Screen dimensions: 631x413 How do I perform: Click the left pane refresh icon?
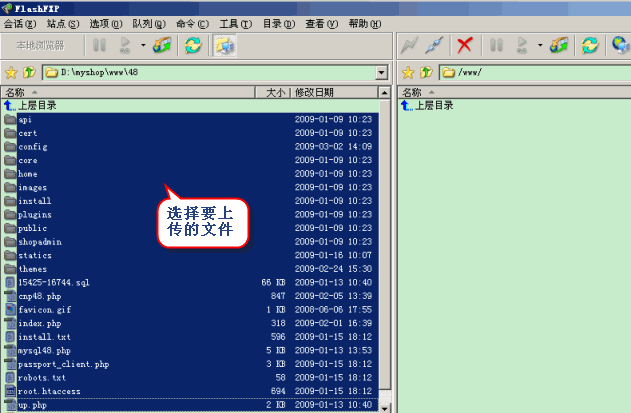pyautogui.click(x=193, y=45)
